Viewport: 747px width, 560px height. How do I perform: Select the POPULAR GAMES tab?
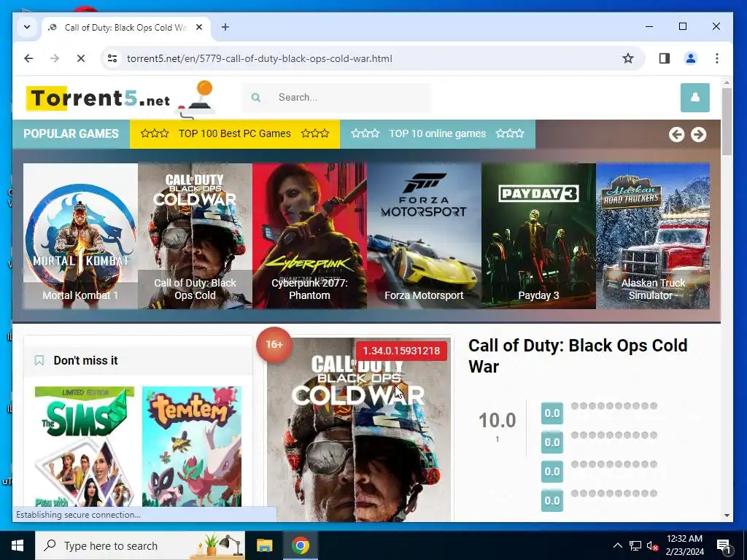click(x=71, y=134)
